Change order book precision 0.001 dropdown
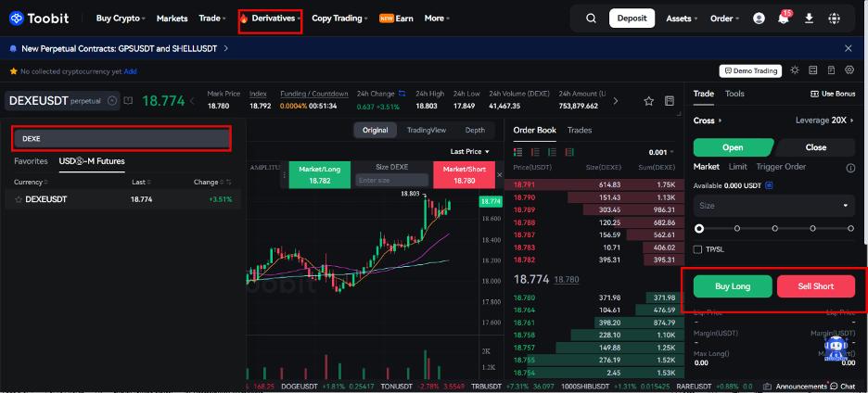Viewport: 868px width, 393px height. click(661, 152)
